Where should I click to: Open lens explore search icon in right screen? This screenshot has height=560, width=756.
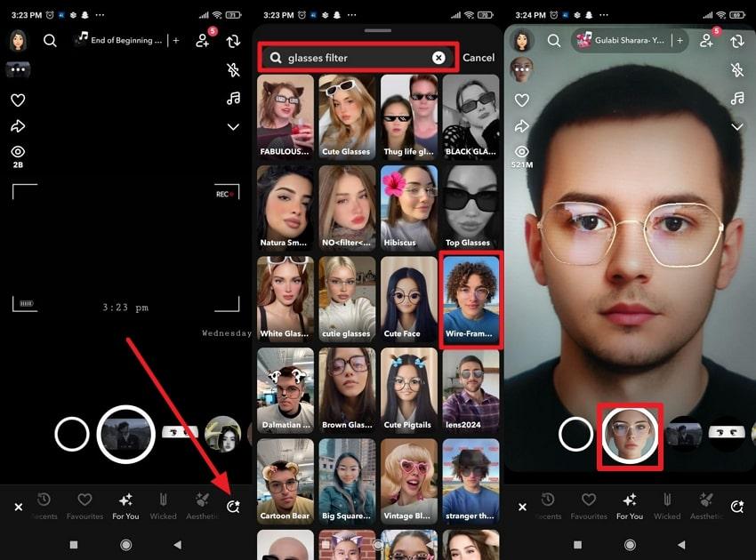pos(737,507)
